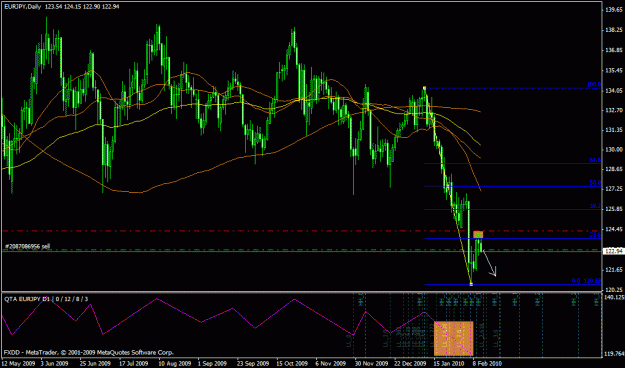Image resolution: width=625 pixels, height=368 pixels.
Task: Click the 22 Dec 2009 date label
Action: (x=409, y=364)
